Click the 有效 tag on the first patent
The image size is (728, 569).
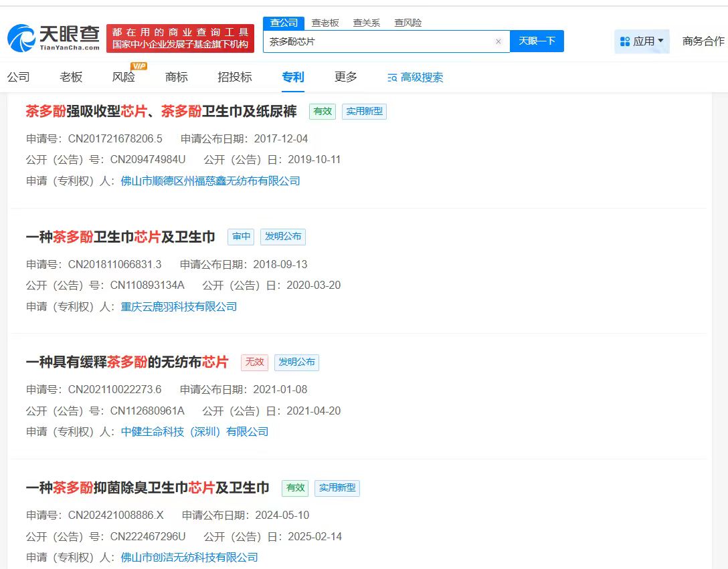tap(323, 112)
